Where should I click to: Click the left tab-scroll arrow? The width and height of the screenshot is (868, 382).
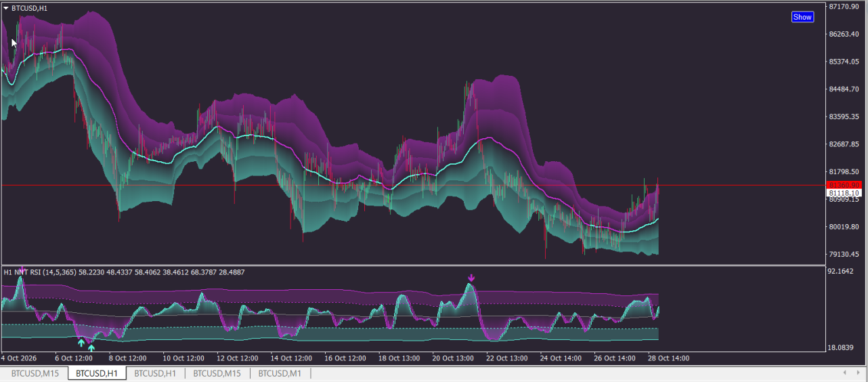coord(844,373)
